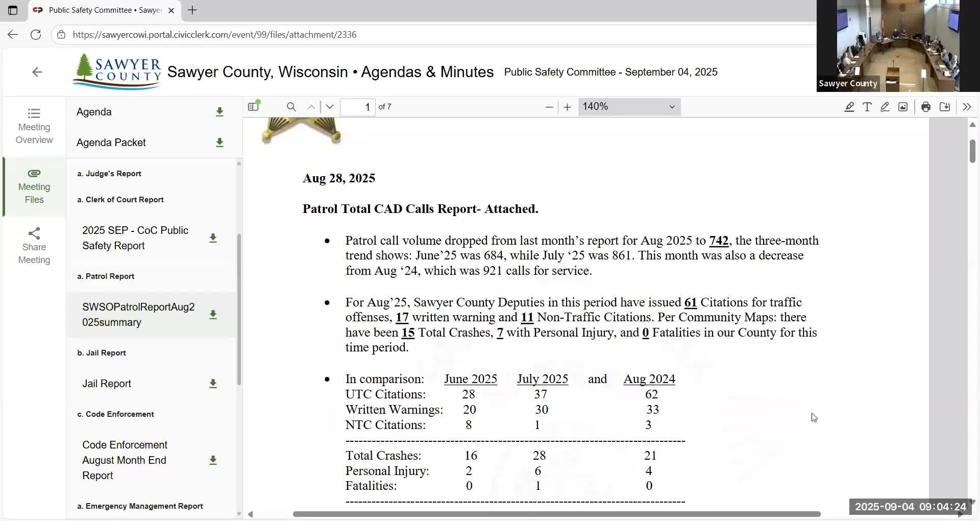The width and height of the screenshot is (980, 521).
Task: Click the Sawyer County video thumbnail
Action: [x=898, y=46]
